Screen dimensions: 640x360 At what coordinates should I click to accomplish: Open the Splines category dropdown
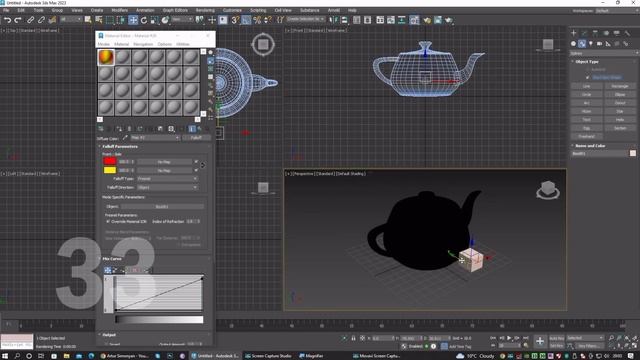click(x=603, y=53)
